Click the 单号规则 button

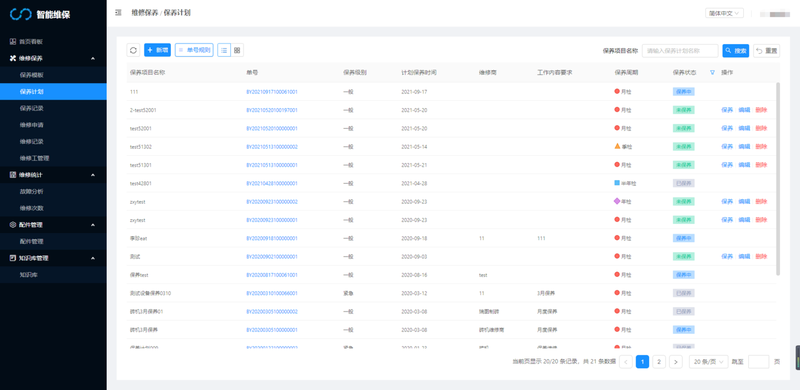coord(194,50)
